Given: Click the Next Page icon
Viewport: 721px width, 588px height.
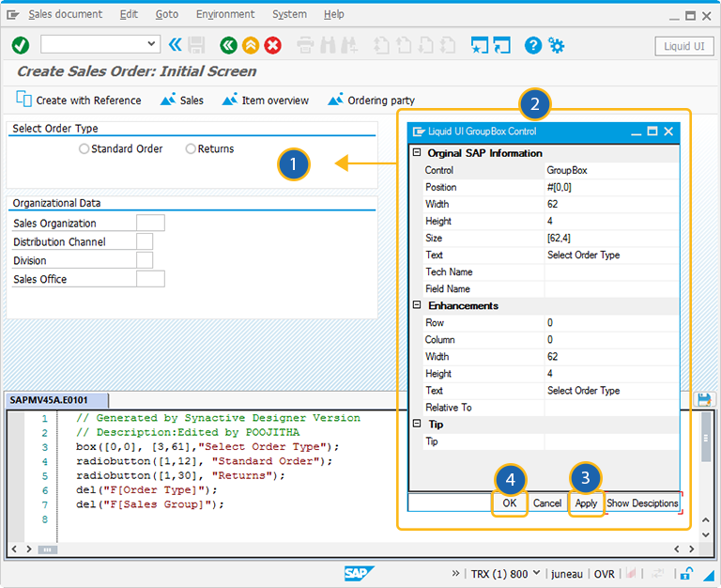Looking at the screenshot, I should (426, 45).
